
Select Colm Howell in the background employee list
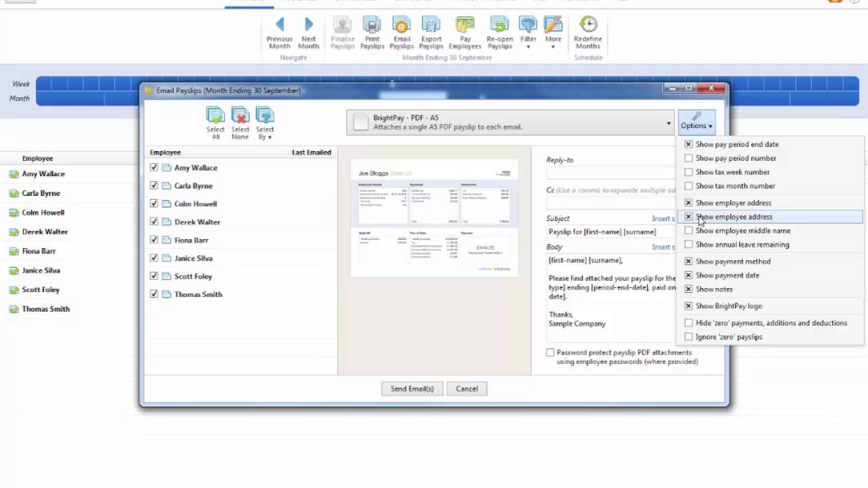(x=43, y=212)
